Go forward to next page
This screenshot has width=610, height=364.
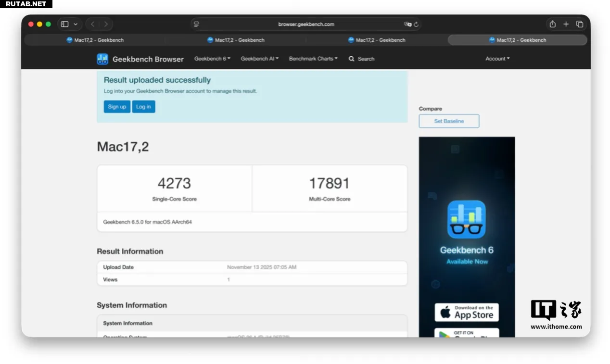click(x=106, y=24)
